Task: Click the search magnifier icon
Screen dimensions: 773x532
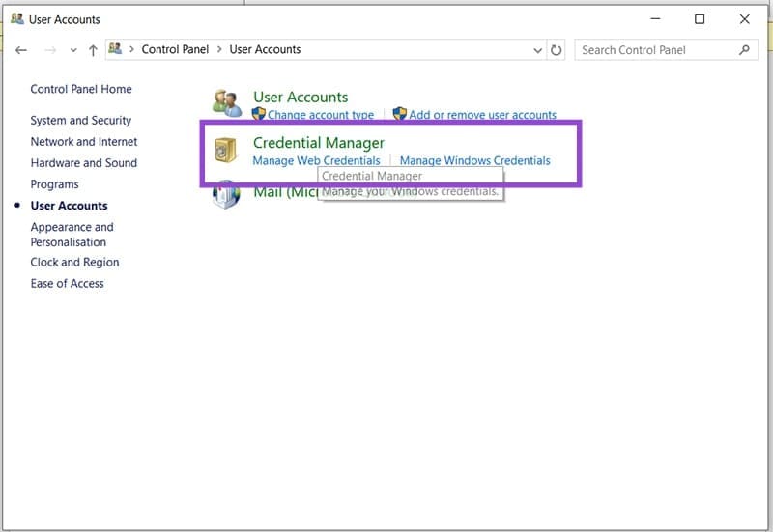Action: 744,50
